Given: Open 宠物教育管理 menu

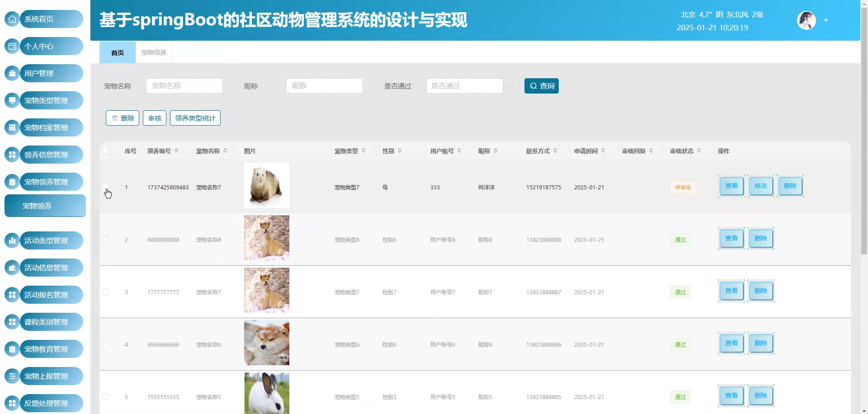Looking at the screenshot, I should (x=52, y=349).
